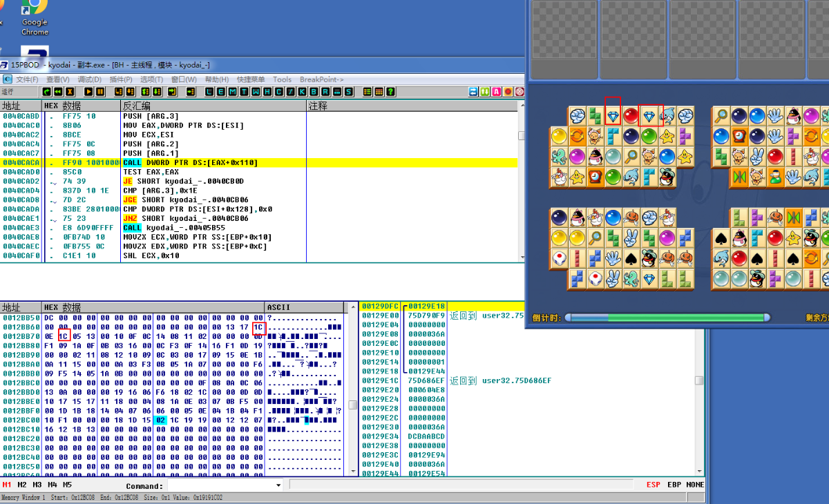829x504 pixels.
Task: Click the NONE button in command bar
Action: point(696,485)
